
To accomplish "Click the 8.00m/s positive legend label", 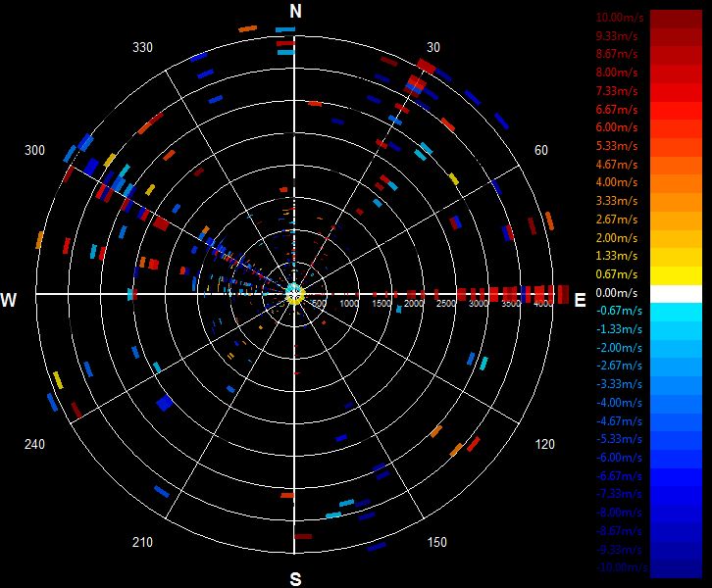I will 617,73.
